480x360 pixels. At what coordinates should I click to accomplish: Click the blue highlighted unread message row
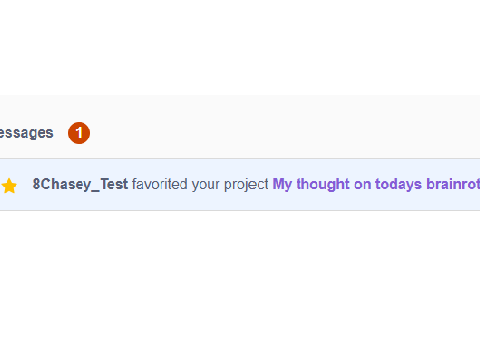(240, 185)
